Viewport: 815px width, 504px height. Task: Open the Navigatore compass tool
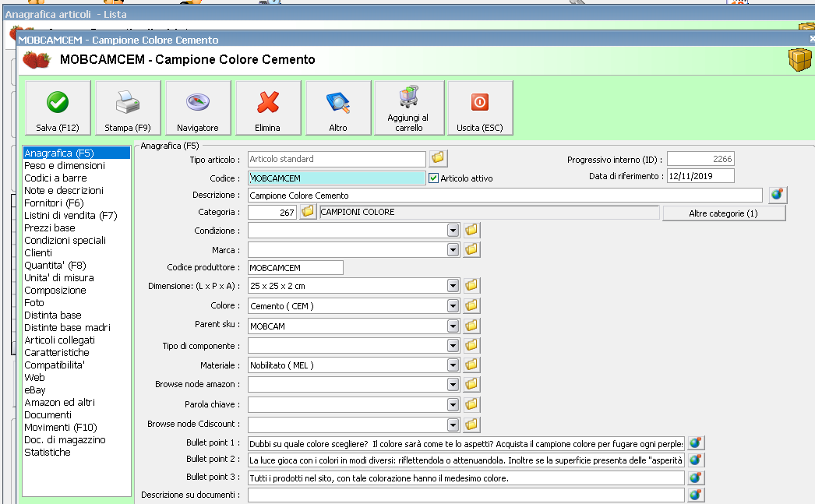tap(197, 108)
